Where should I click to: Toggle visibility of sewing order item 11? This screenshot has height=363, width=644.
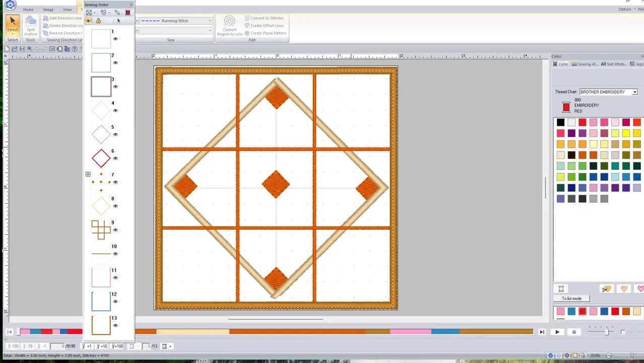click(x=115, y=278)
